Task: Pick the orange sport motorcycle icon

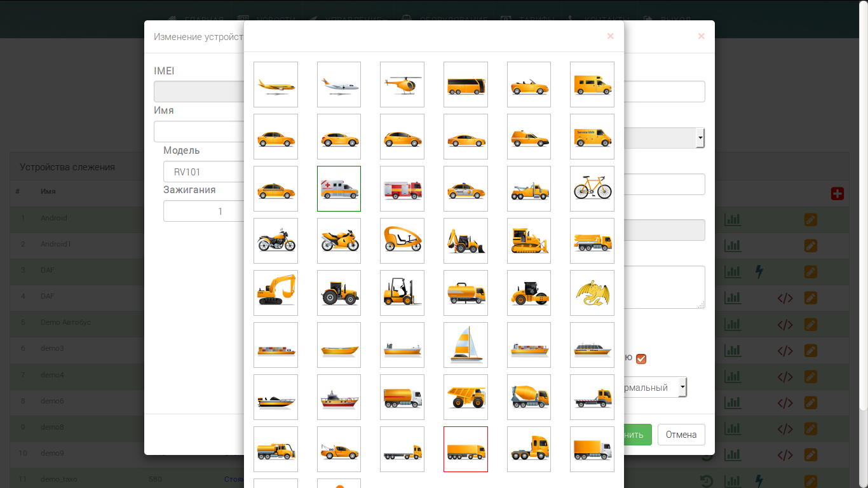Action: [339, 241]
